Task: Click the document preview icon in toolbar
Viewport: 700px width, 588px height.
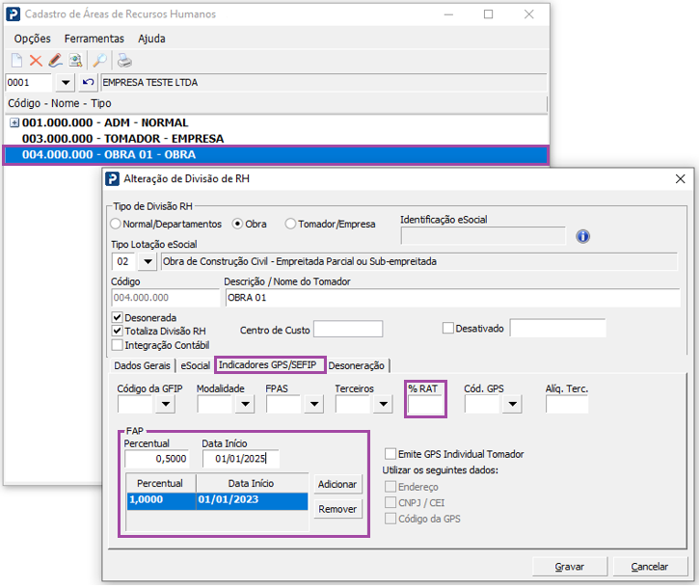Action: coord(74,61)
